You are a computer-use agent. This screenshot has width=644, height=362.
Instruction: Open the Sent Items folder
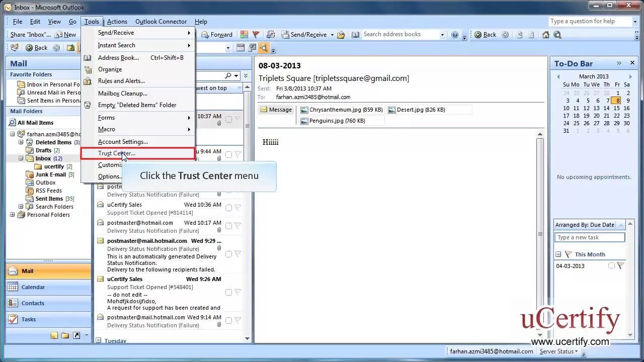click(x=49, y=199)
